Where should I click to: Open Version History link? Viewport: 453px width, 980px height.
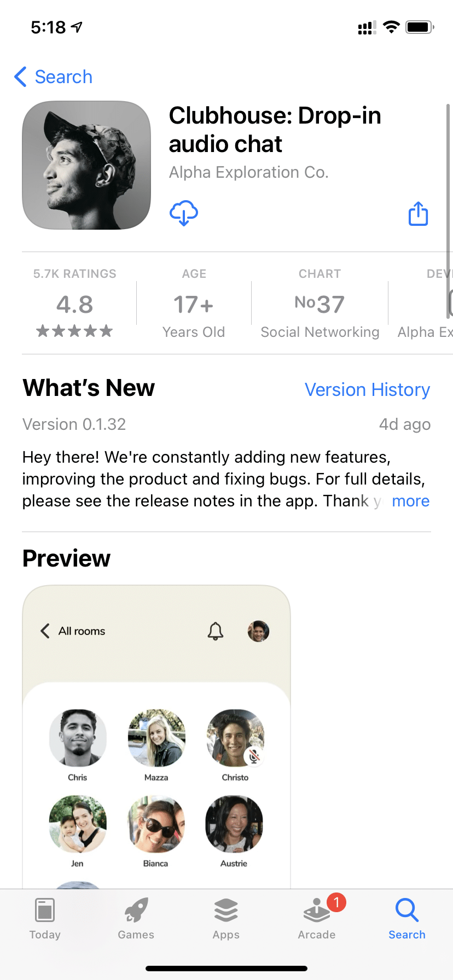coord(367,390)
